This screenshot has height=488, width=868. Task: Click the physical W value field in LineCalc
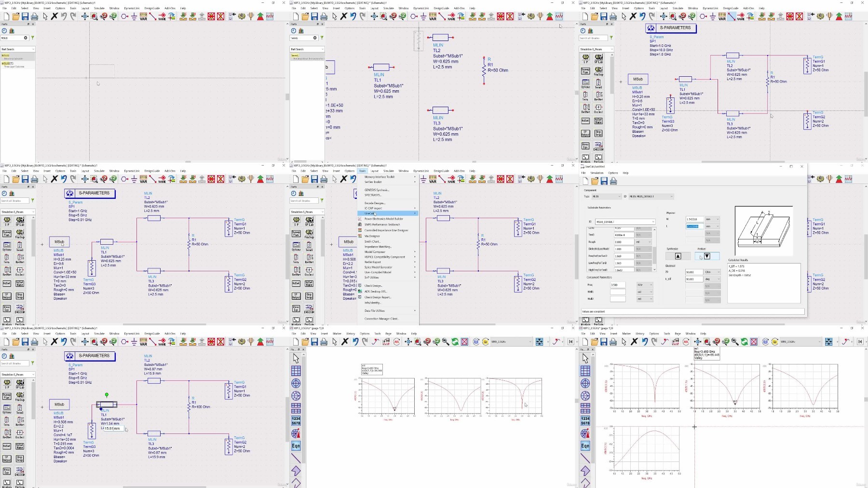[x=694, y=219]
